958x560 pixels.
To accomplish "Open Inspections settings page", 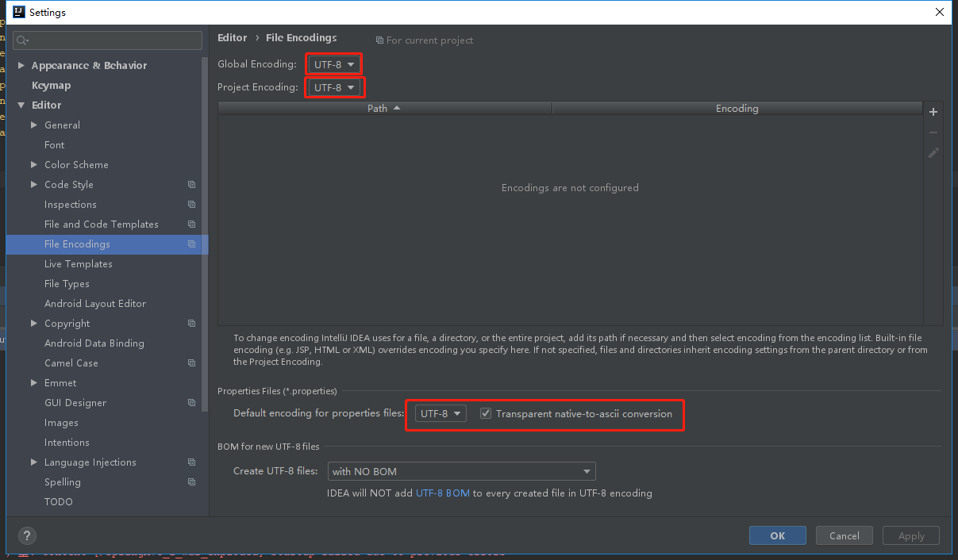I will pyautogui.click(x=71, y=204).
